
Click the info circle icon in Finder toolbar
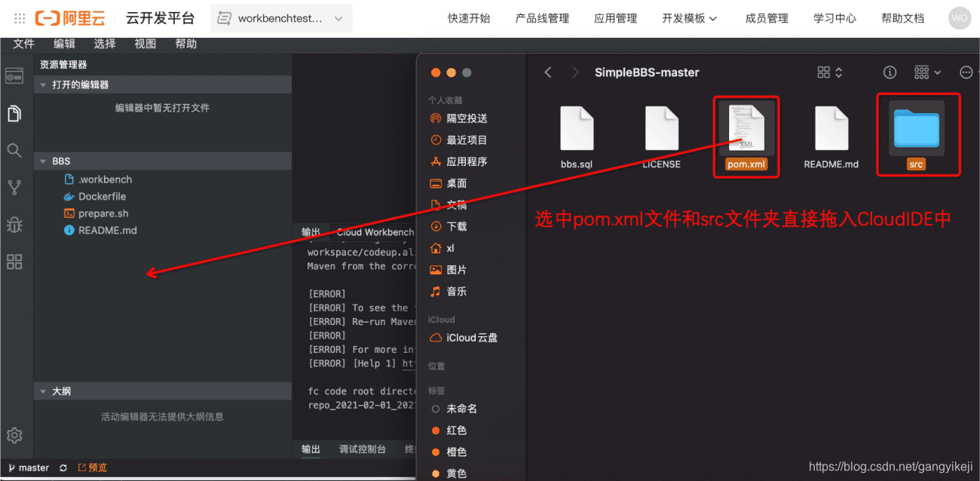point(890,72)
